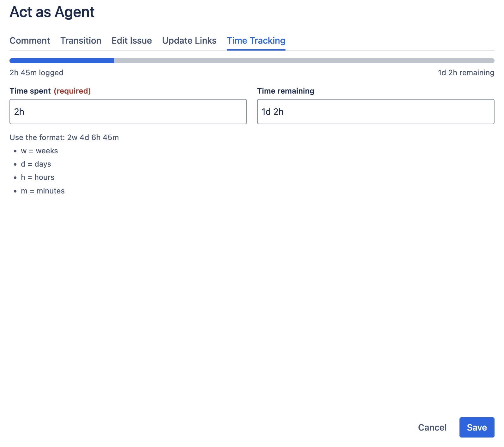Click the time logged progress bar

tap(252, 61)
